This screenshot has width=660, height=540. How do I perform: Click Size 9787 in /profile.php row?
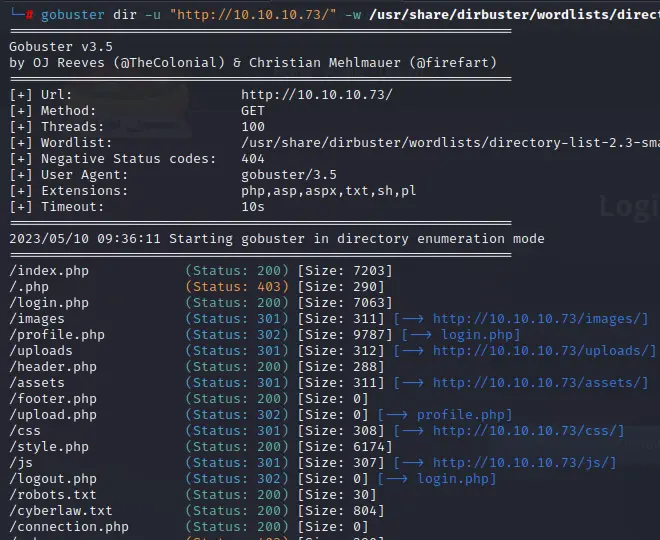click(345, 335)
